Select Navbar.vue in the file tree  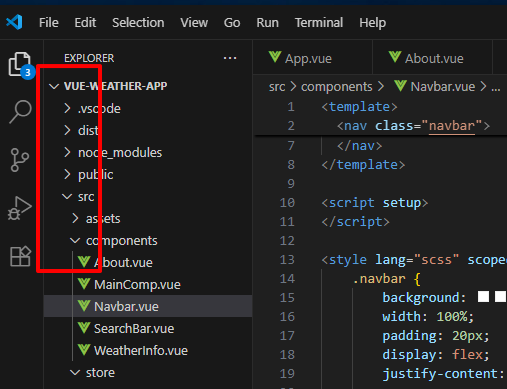[148, 306]
